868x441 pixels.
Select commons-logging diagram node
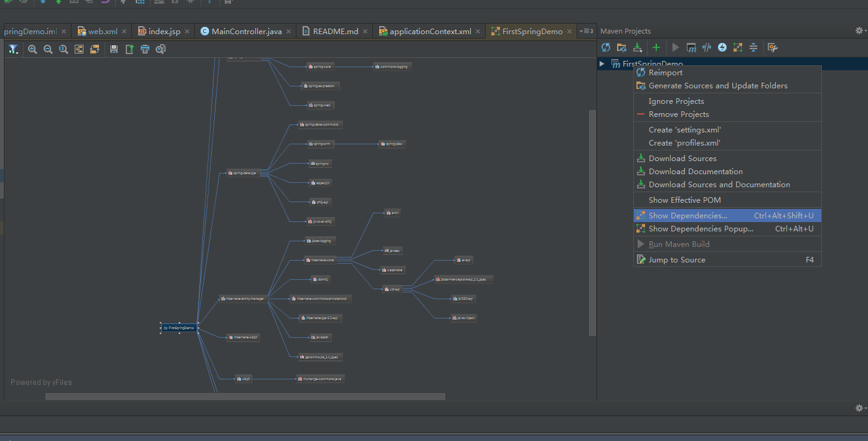click(392, 66)
